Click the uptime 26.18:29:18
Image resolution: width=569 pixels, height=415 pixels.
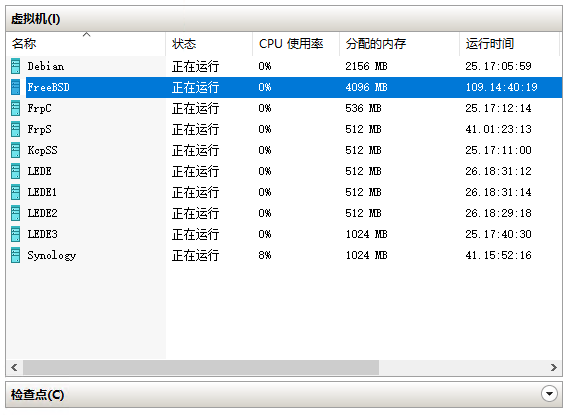[499, 213]
